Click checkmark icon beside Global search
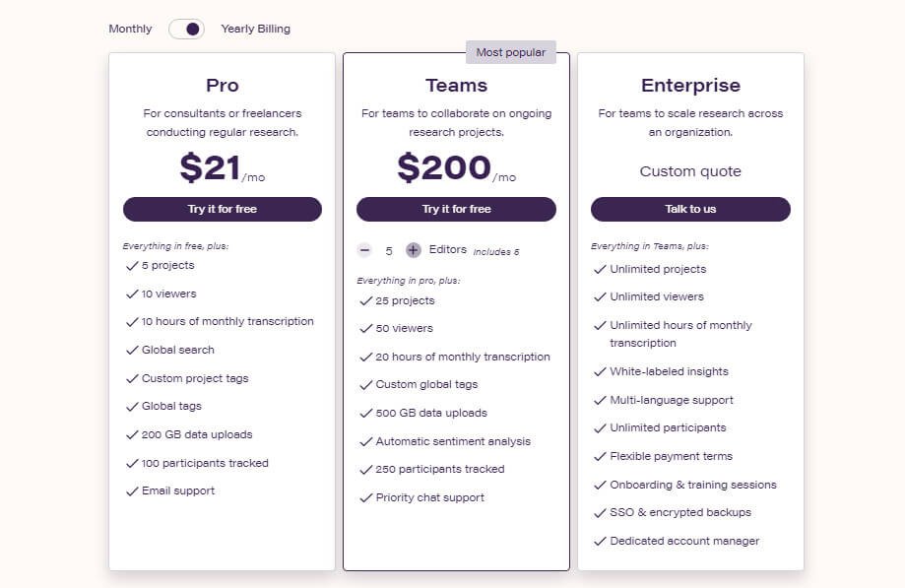The height and width of the screenshot is (588, 905). (132, 351)
